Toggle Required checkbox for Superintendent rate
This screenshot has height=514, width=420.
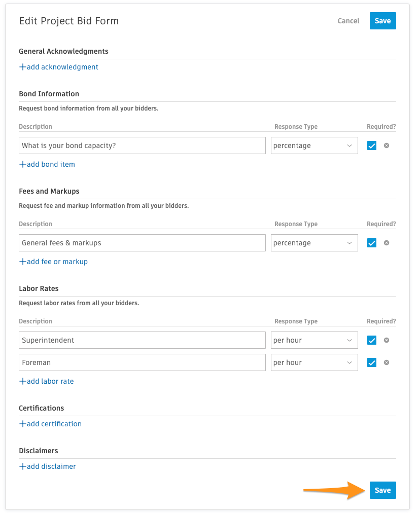click(372, 340)
